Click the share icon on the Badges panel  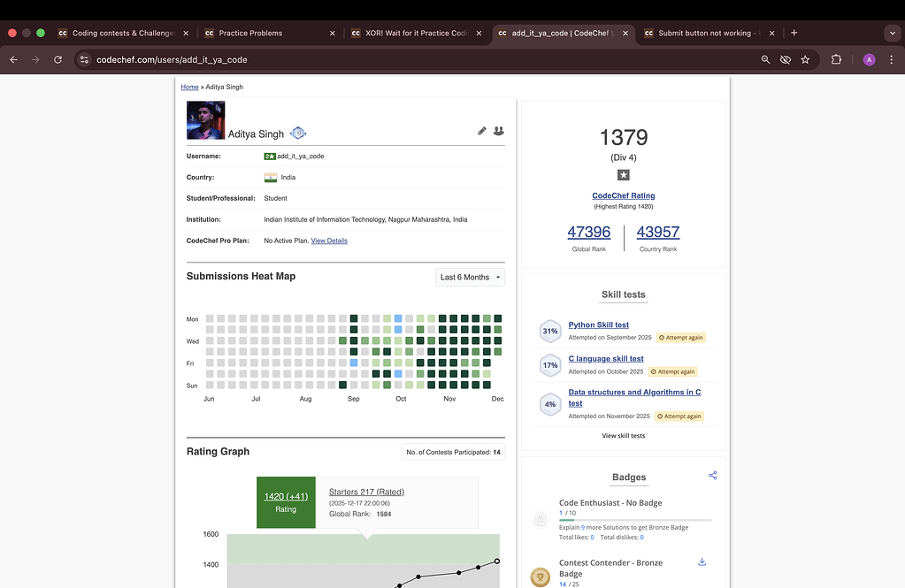click(712, 475)
